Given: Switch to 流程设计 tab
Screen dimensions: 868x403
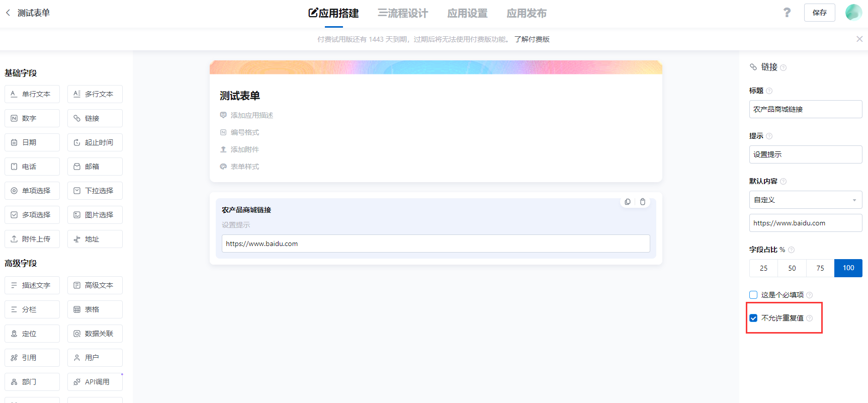Looking at the screenshot, I should (x=403, y=13).
